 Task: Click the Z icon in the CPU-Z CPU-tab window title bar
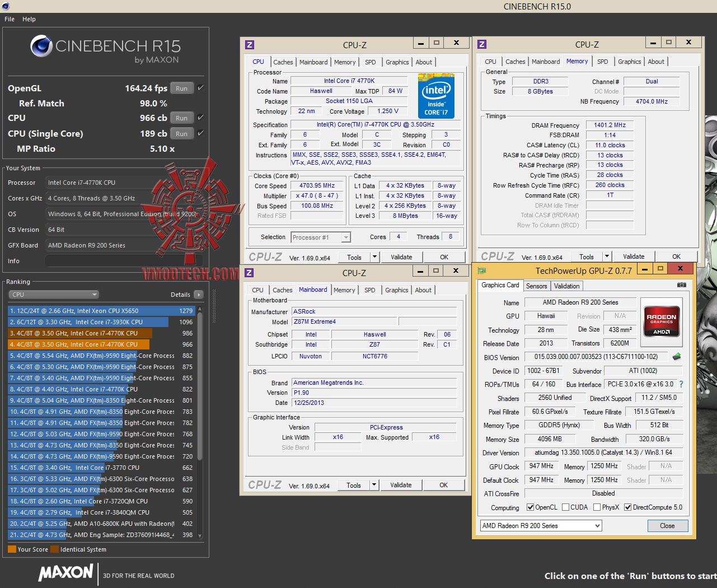250,45
